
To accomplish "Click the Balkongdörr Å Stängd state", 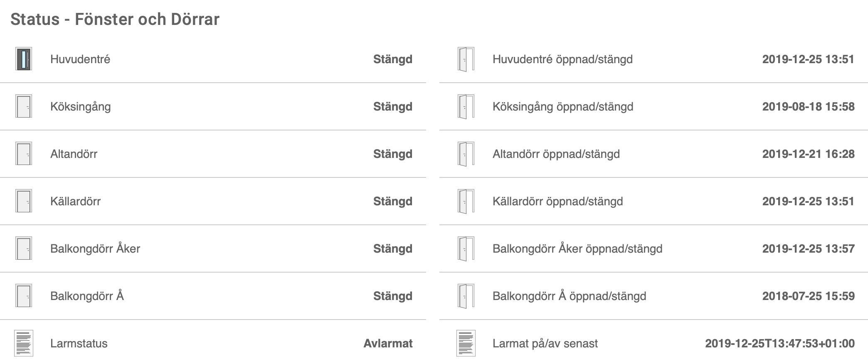I will tap(392, 296).
